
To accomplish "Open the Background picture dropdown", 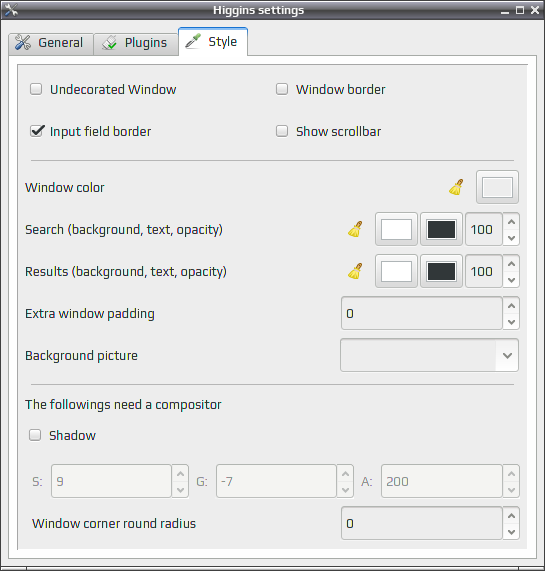I will pyautogui.click(x=429, y=355).
